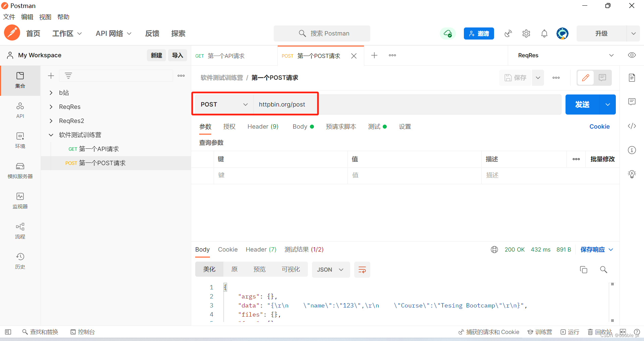Viewport: 644px width, 341px height.
Task: Open the code snippet icon
Action: coord(632,126)
